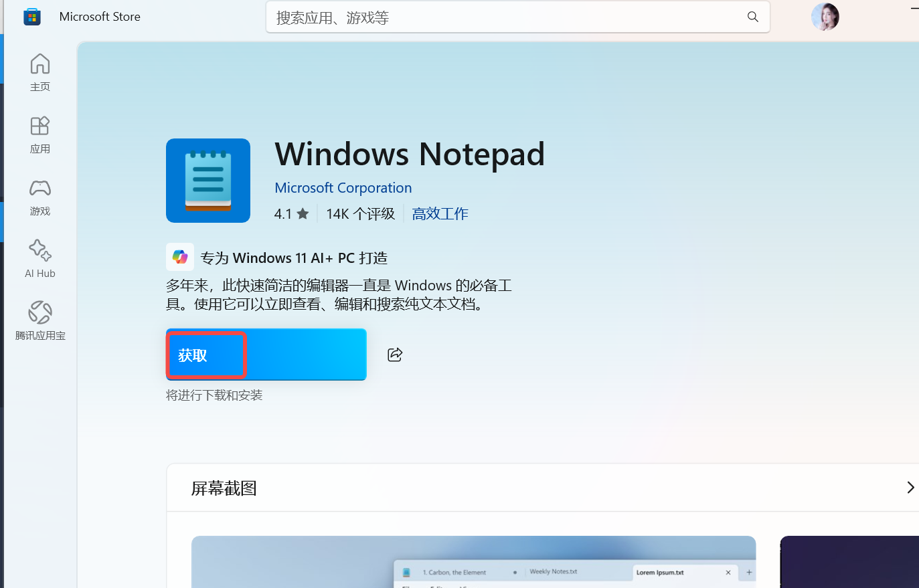Click the Microsoft Store logo icon
The width and height of the screenshot is (919, 588).
coord(31,17)
